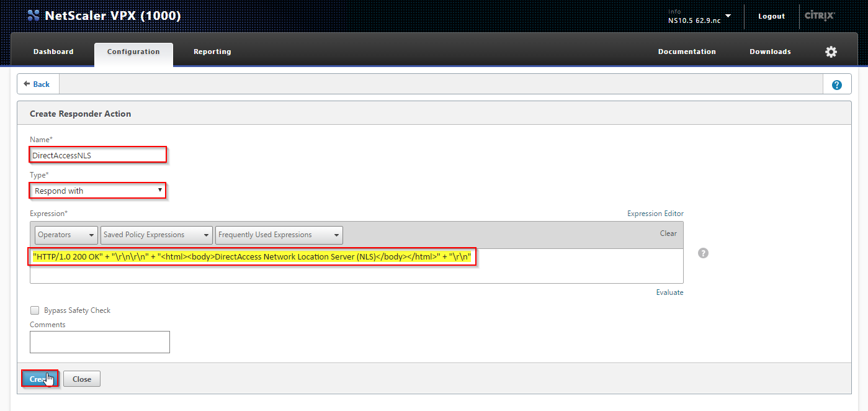Open the blue help question mark icon
The width and height of the screenshot is (868, 411).
pyautogui.click(x=836, y=85)
